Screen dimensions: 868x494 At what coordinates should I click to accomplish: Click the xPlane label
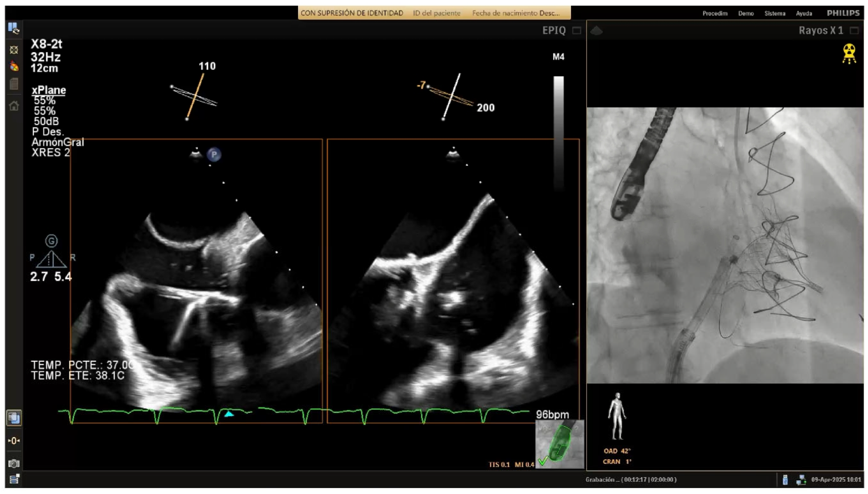(x=49, y=90)
